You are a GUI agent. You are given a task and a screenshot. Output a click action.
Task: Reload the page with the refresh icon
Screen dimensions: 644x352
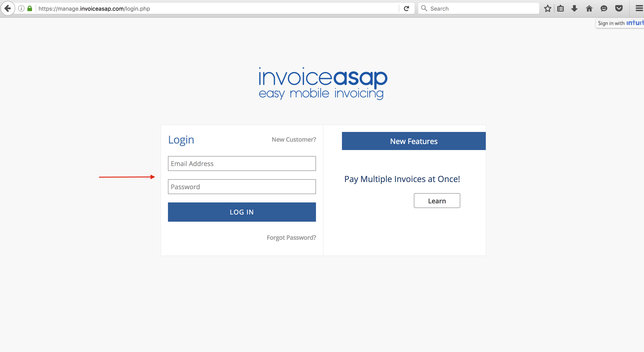click(406, 9)
